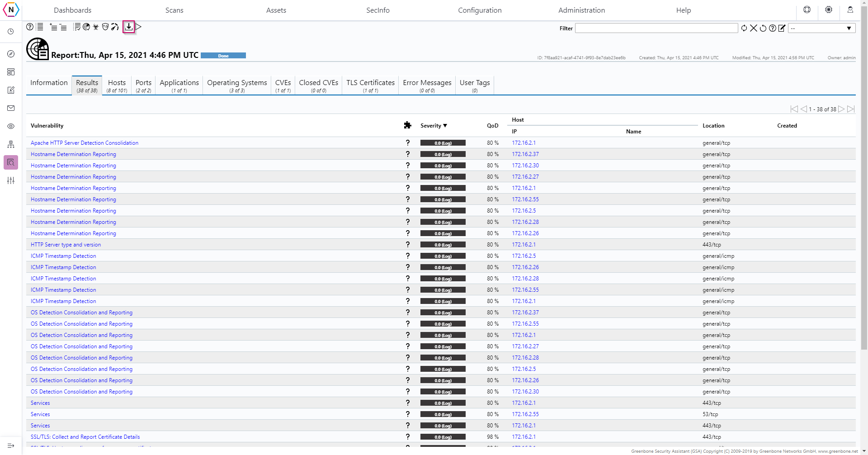Switch to the Hosts tab
The width and height of the screenshot is (868, 455).
click(117, 85)
